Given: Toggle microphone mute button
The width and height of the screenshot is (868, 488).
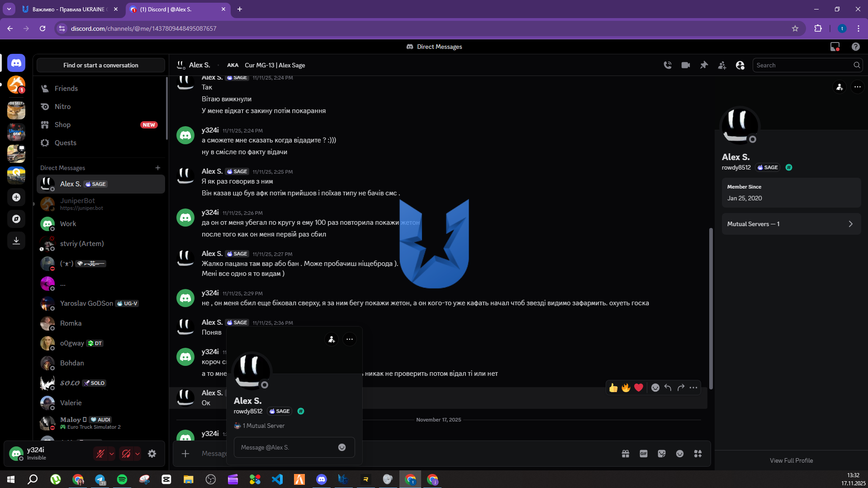Looking at the screenshot, I should [100, 454].
